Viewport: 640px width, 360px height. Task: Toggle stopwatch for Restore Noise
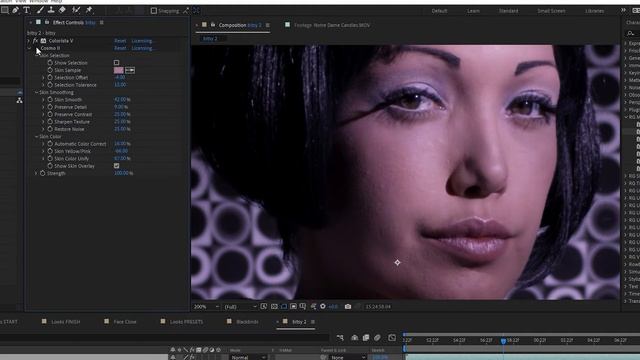click(x=50, y=129)
